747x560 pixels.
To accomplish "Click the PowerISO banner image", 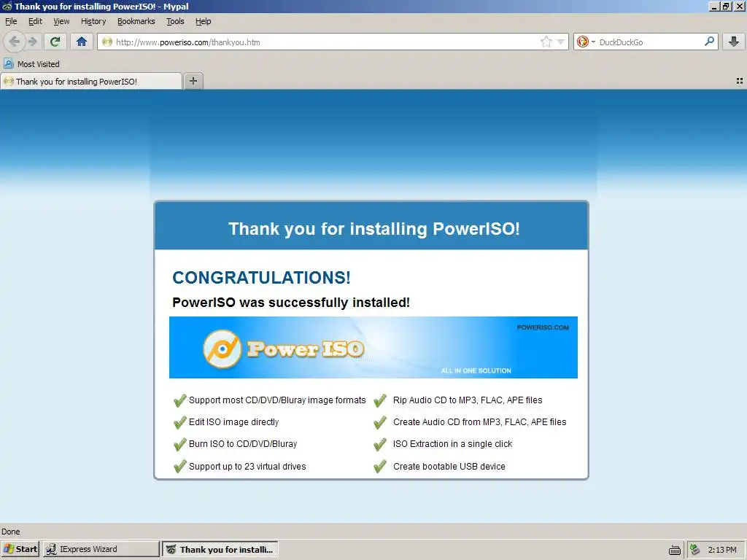I will [x=373, y=347].
